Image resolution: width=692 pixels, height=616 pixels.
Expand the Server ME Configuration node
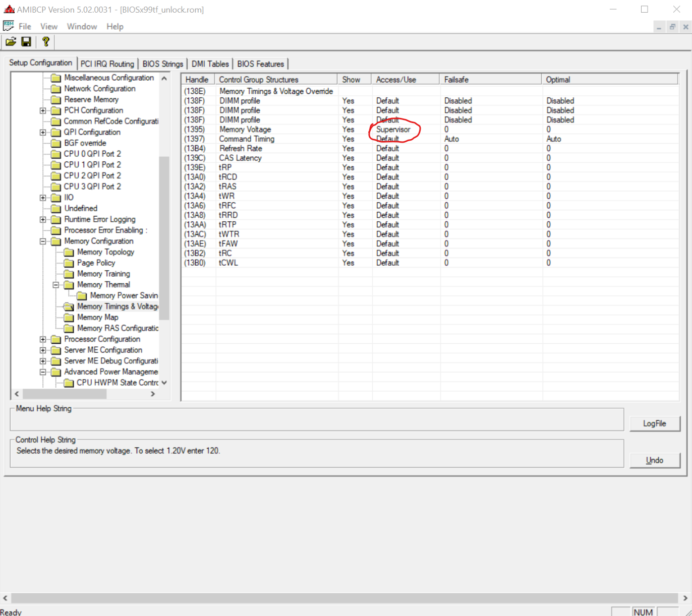(x=43, y=350)
